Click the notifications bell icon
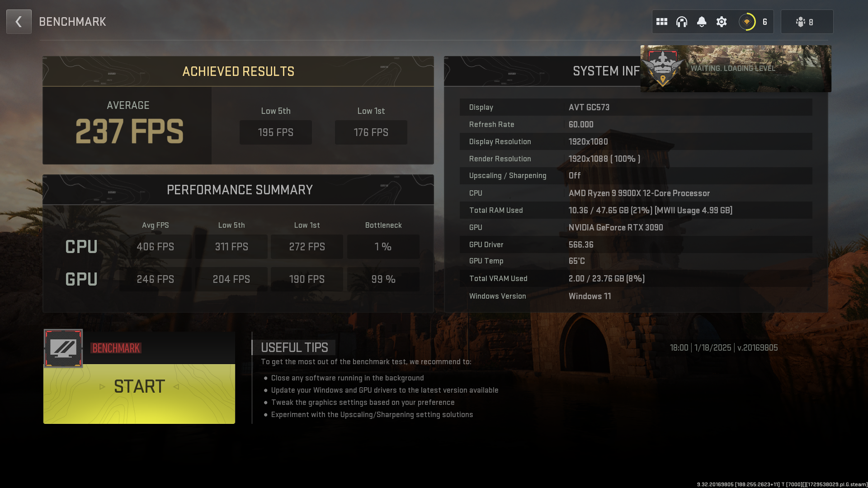 point(702,21)
